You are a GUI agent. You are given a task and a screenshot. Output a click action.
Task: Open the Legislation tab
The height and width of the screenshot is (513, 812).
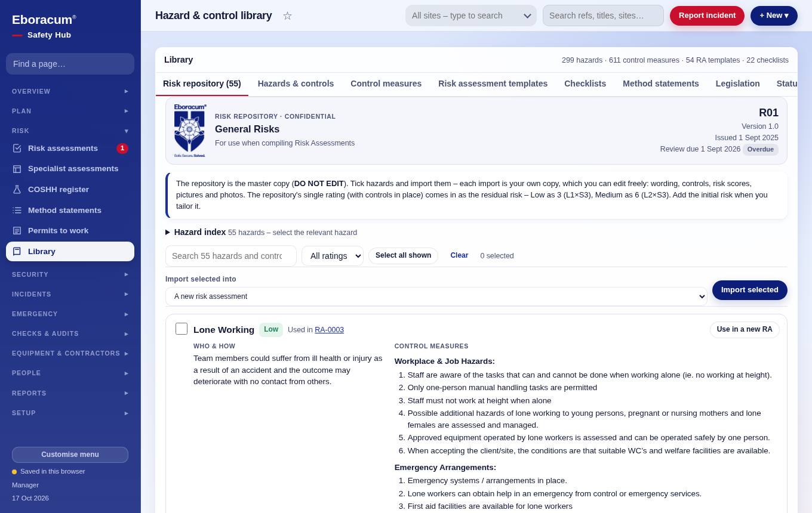(737, 84)
